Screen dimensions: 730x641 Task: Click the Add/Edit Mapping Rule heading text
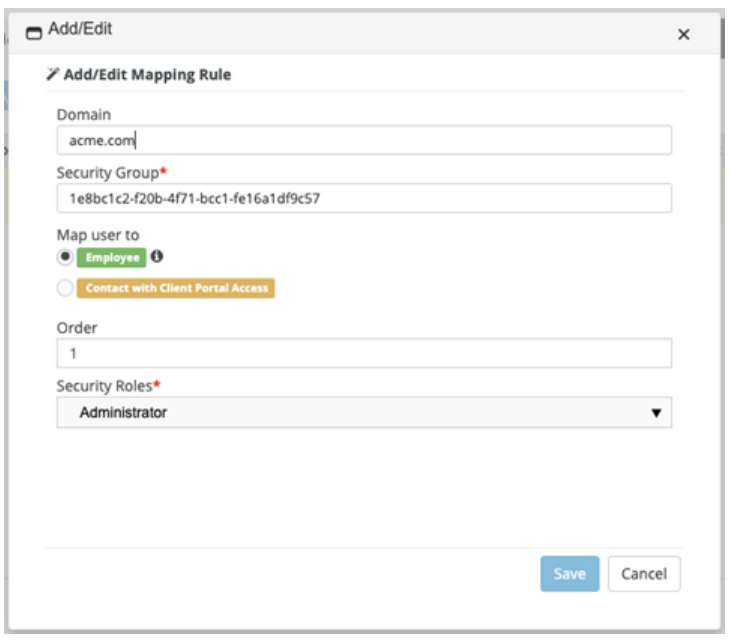(x=147, y=75)
